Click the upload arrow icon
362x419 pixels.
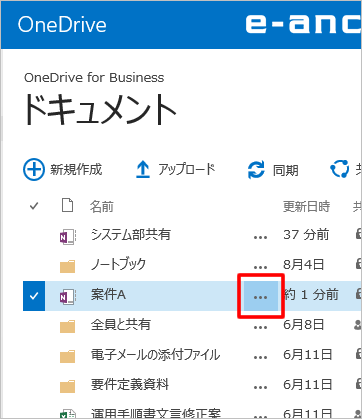click(143, 170)
